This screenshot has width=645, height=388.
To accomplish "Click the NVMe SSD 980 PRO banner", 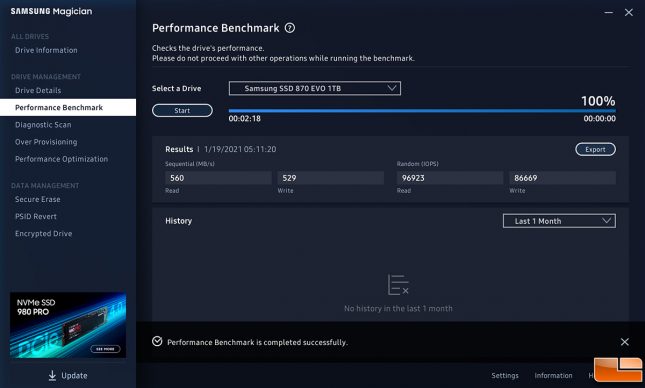I will [68, 325].
